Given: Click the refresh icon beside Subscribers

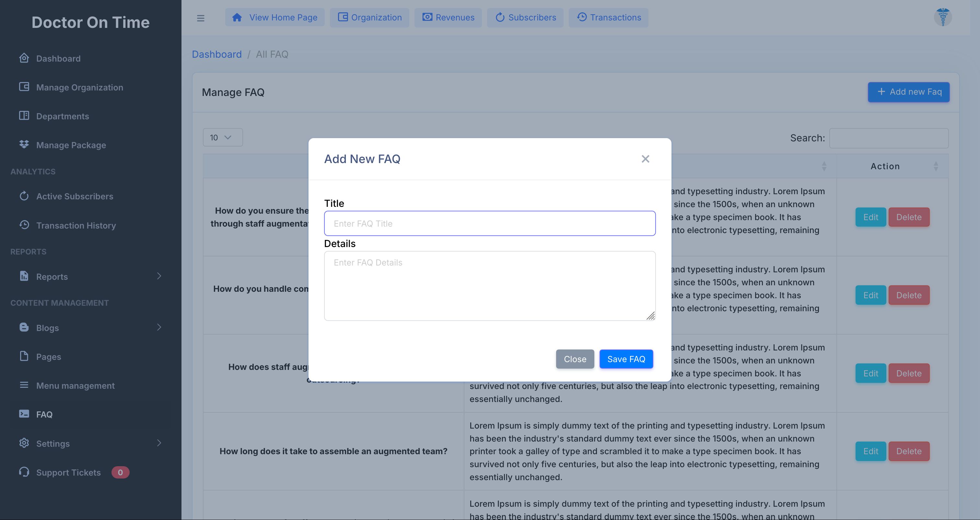Looking at the screenshot, I should point(500,17).
